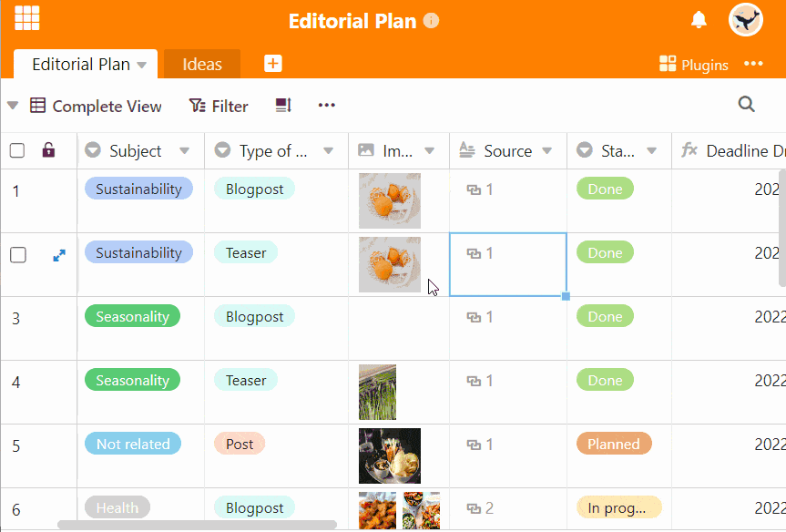Click the add new table plus icon
Viewport: 786px width, 532px height.
(273, 64)
